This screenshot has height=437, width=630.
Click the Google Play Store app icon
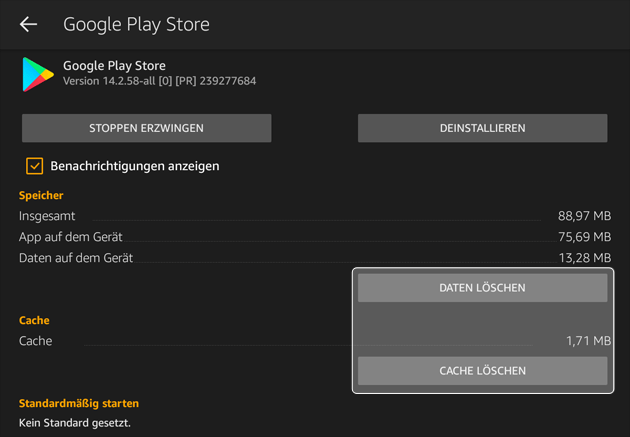pos(38,74)
